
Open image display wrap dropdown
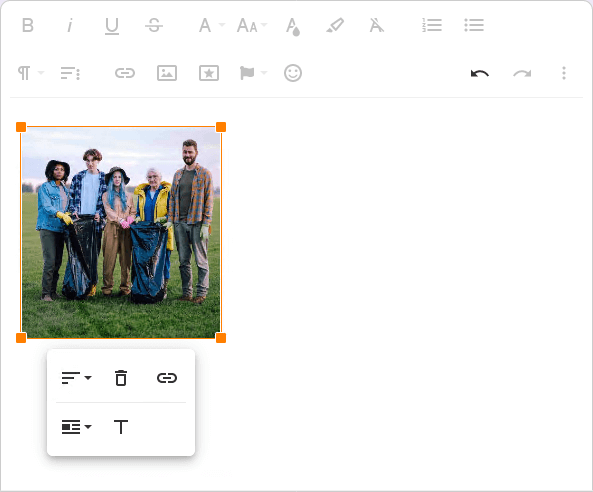pos(76,427)
